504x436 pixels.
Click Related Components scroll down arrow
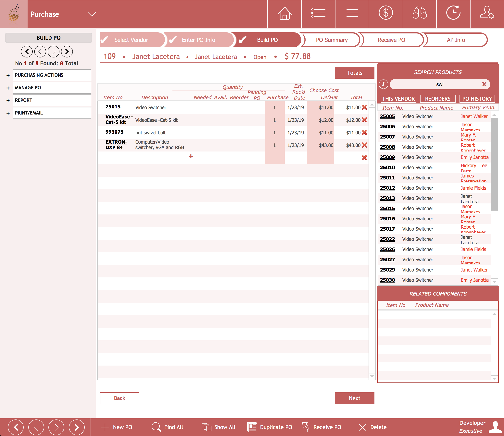tap(494, 379)
